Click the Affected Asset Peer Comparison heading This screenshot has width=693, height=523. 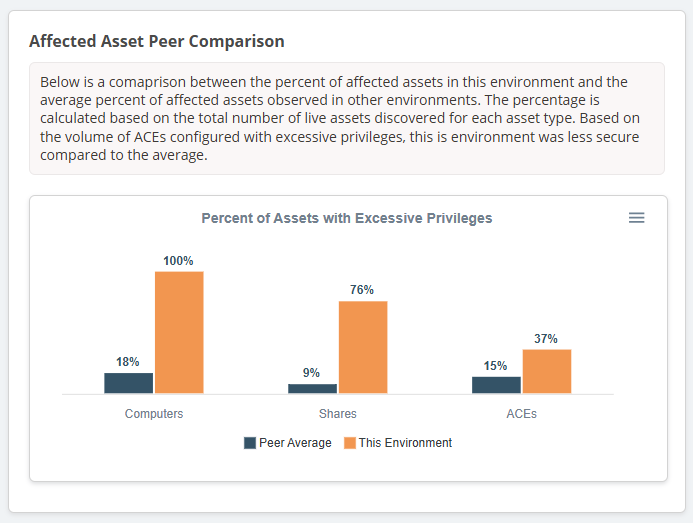[x=157, y=42]
